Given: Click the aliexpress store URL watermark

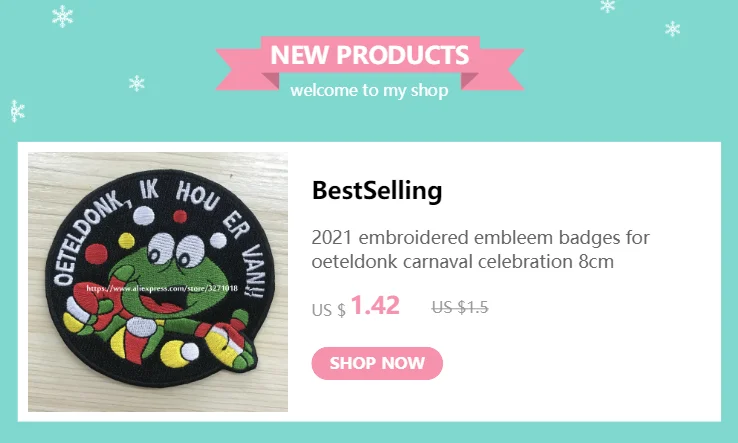Looking at the screenshot, I should pos(162,288).
